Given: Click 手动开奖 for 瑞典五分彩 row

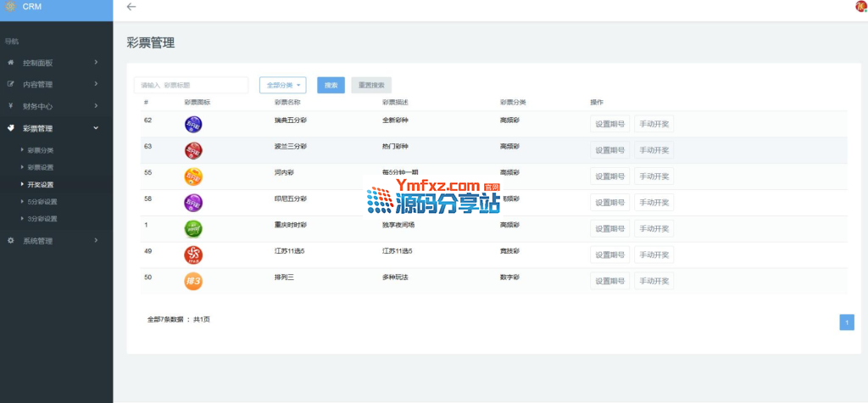Looking at the screenshot, I should pyautogui.click(x=654, y=125).
